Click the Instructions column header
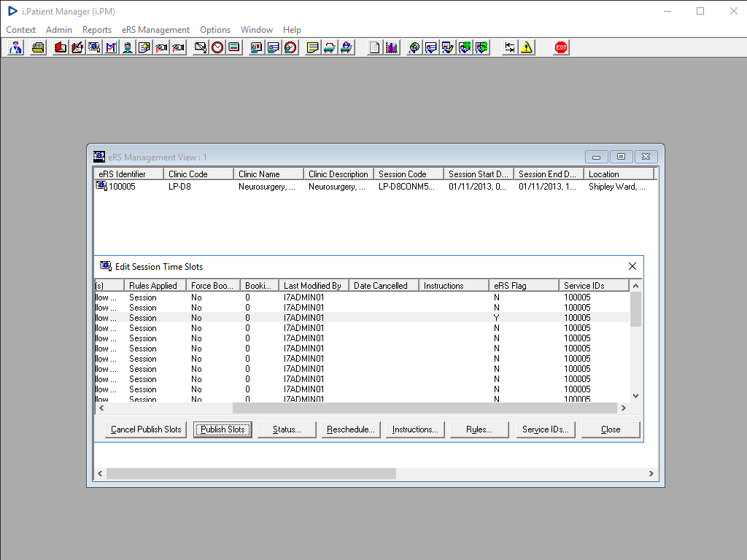Screen dimensions: 747x560 pos(454,286)
